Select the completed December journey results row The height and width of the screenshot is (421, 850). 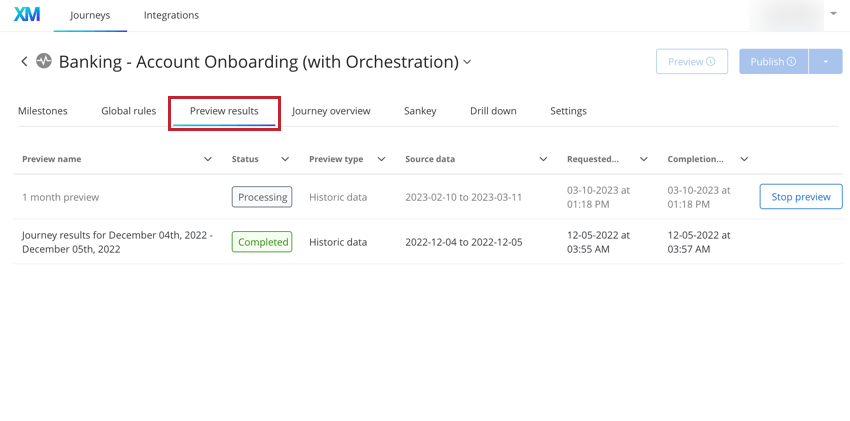(428, 242)
